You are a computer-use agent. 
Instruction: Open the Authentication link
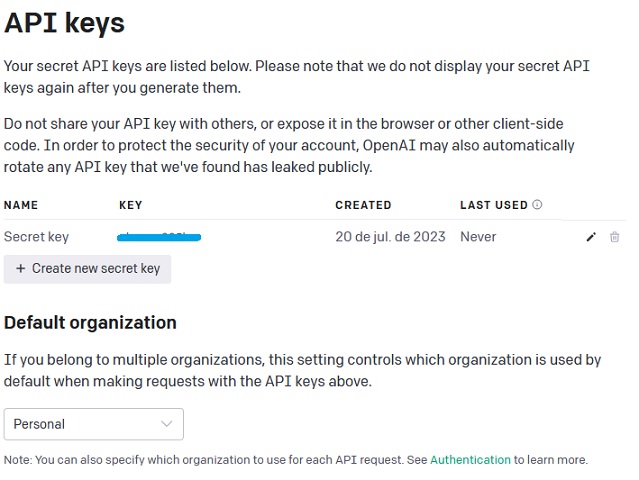pos(470,460)
